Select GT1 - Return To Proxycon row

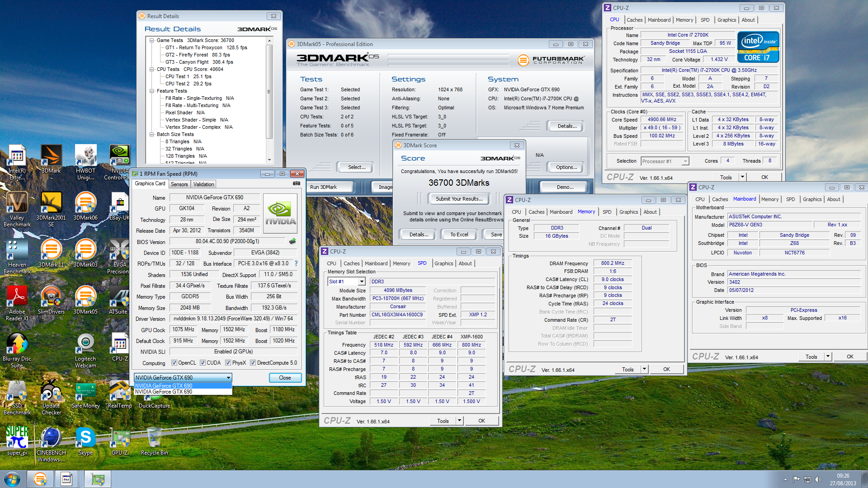pyautogui.click(x=206, y=47)
